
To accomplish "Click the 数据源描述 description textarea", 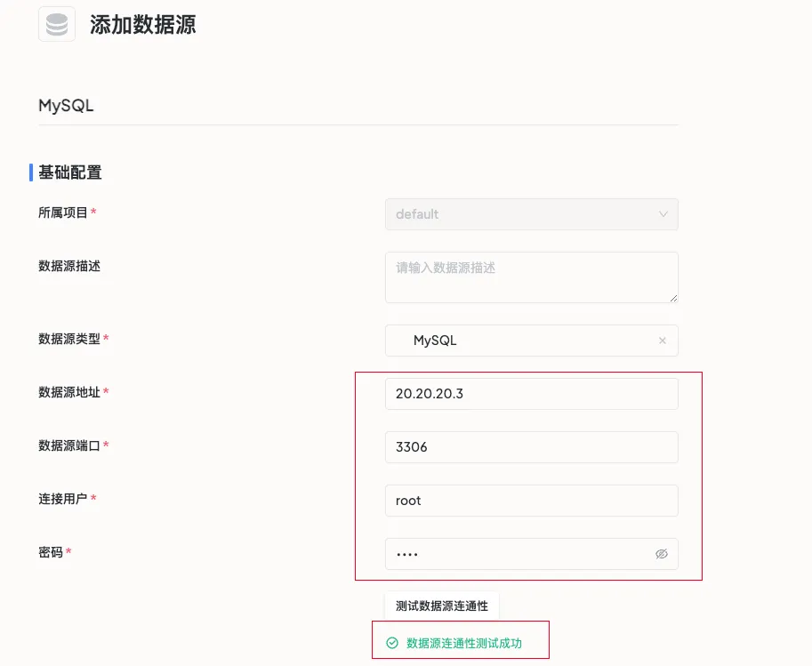I will (x=531, y=277).
